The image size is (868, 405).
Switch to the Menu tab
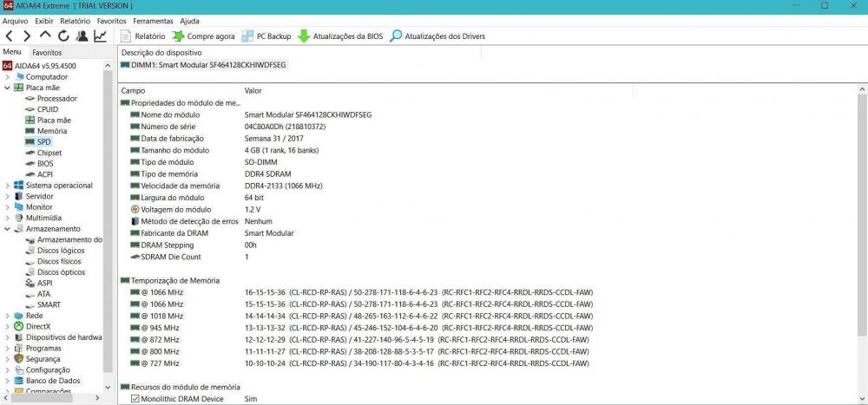[12, 52]
